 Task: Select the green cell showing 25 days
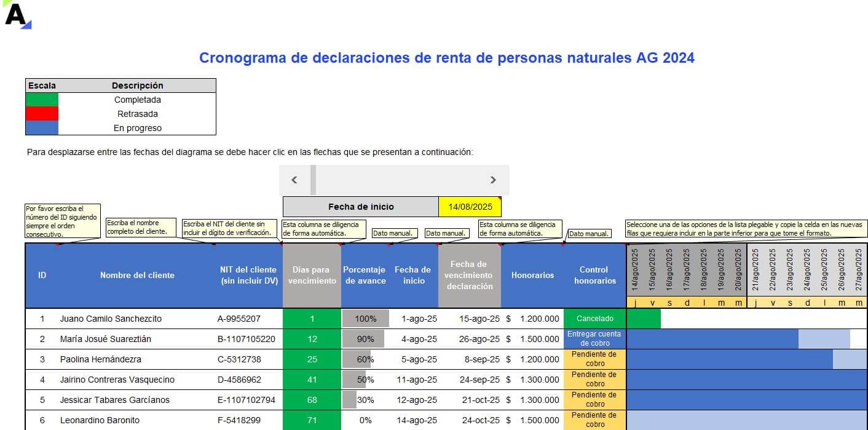[x=312, y=359]
